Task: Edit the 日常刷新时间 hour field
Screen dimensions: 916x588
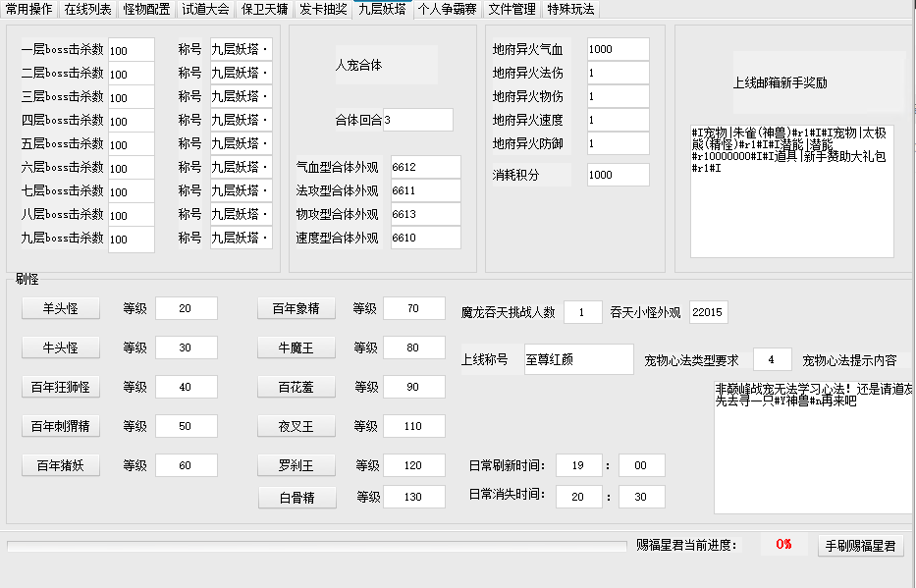Action: coord(579,465)
